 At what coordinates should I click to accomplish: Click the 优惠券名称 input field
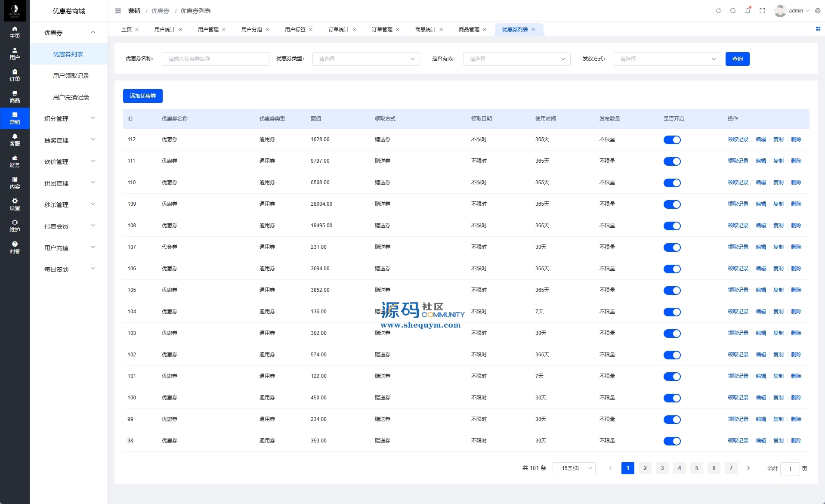(215, 59)
